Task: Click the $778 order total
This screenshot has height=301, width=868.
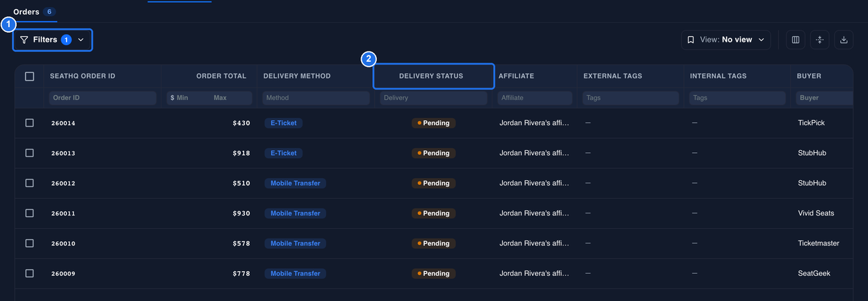Action: coord(241,274)
